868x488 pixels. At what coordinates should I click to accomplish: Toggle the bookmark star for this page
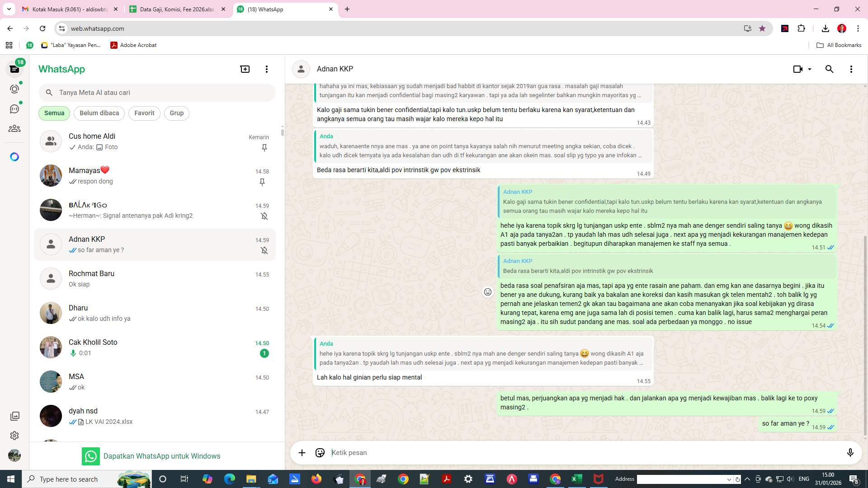762,28
